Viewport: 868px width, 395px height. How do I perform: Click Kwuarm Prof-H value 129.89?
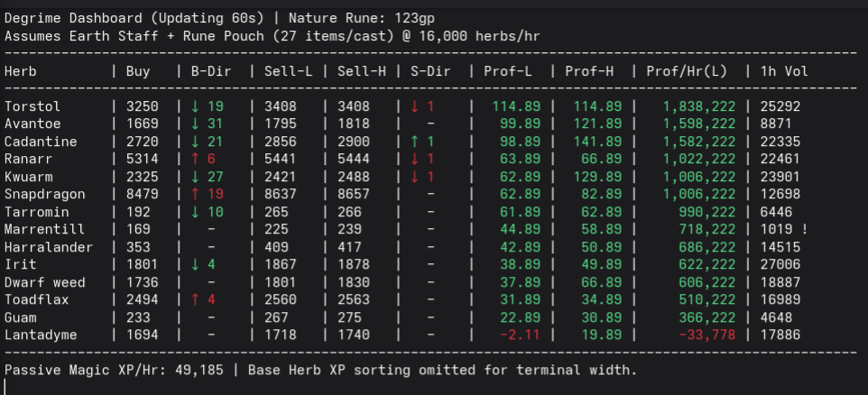coord(597,177)
